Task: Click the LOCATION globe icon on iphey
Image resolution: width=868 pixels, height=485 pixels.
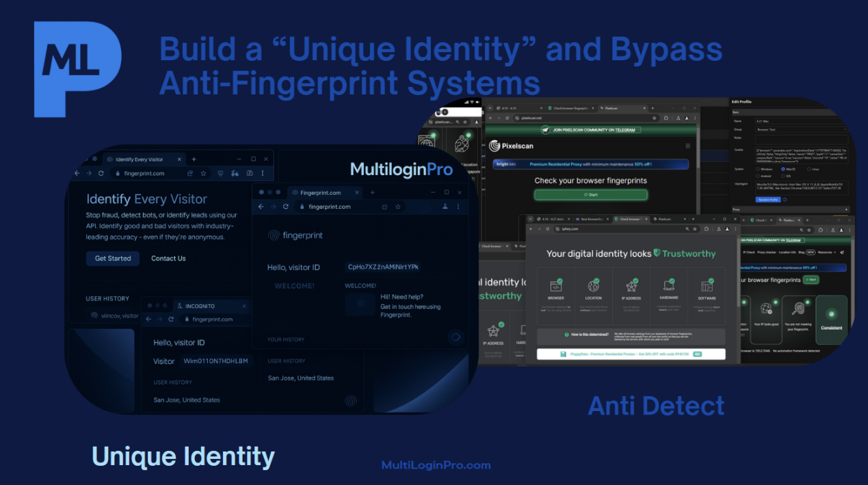Action: (x=593, y=285)
